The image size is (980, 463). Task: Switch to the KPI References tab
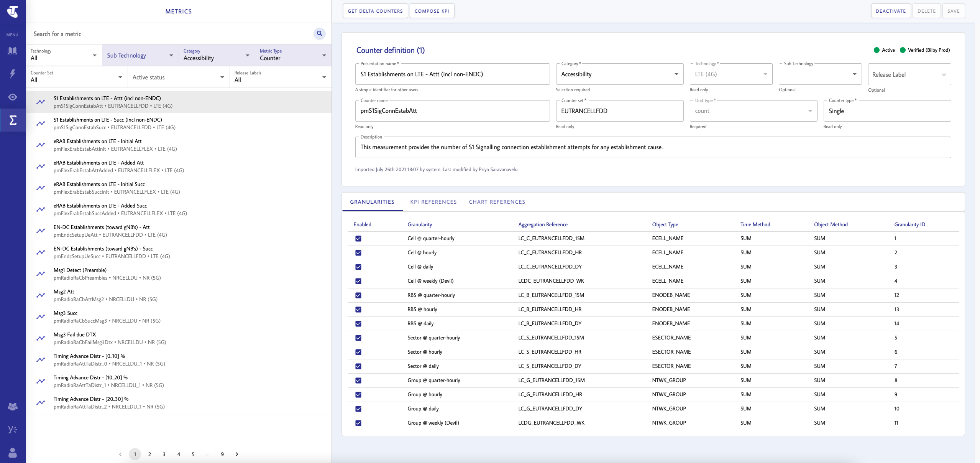pos(433,202)
